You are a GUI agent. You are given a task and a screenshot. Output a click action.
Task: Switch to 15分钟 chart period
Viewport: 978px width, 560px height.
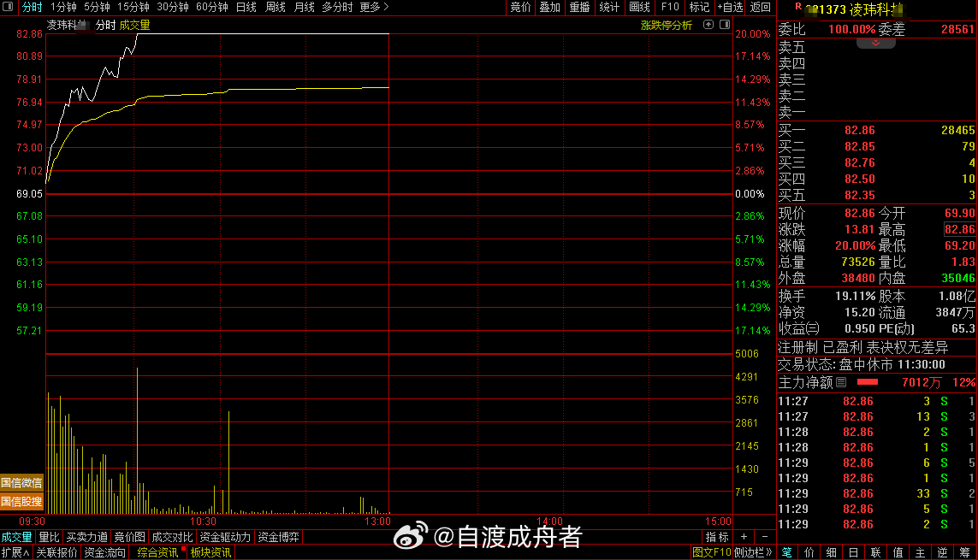tap(133, 7)
